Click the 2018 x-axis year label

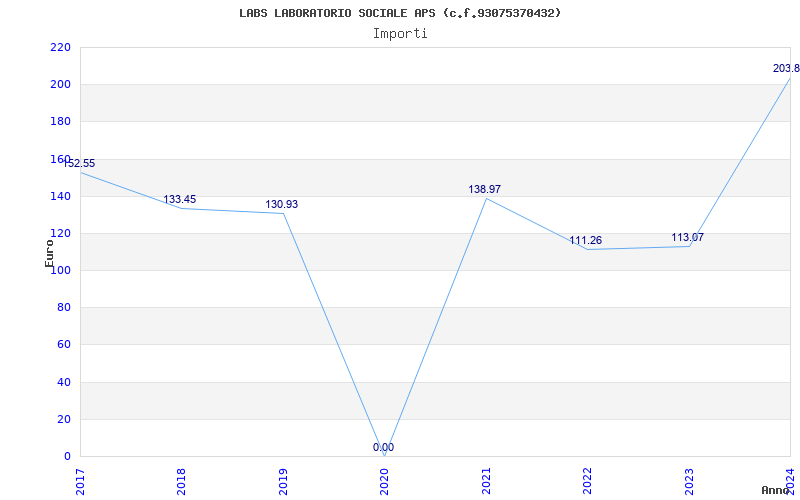pyautogui.click(x=181, y=482)
